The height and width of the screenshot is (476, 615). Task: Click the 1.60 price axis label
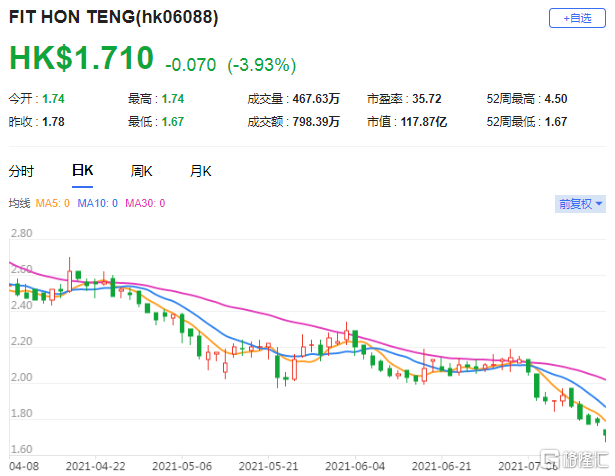[x=22, y=449]
